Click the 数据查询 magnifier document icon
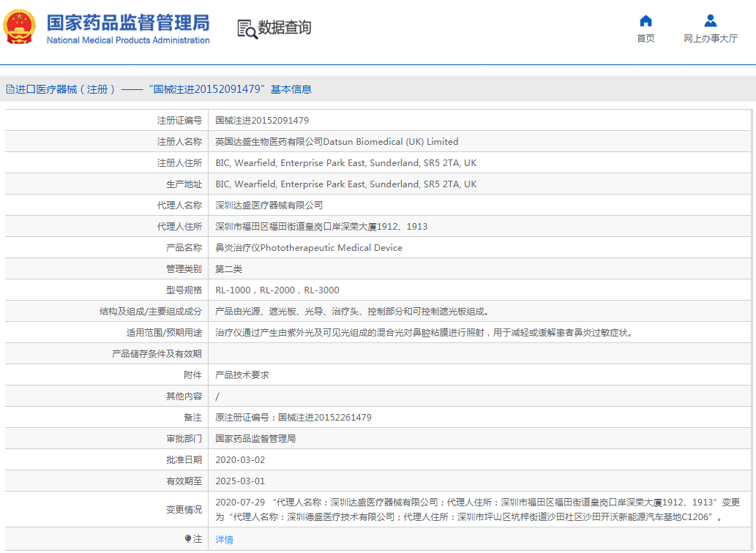This screenshot has width=756, height=553. [x=247, y=29]
